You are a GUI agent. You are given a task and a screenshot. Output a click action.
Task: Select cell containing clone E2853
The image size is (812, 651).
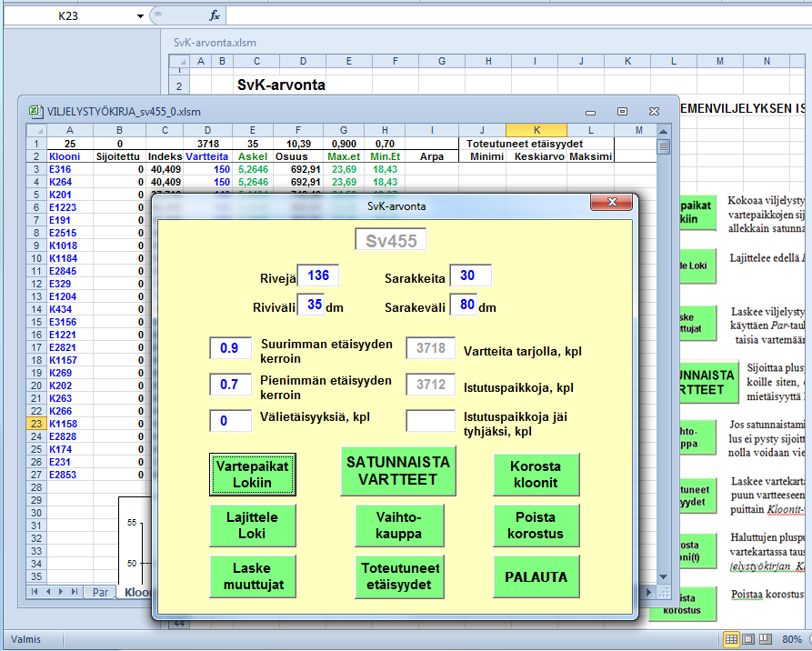(x=70, y=475)
